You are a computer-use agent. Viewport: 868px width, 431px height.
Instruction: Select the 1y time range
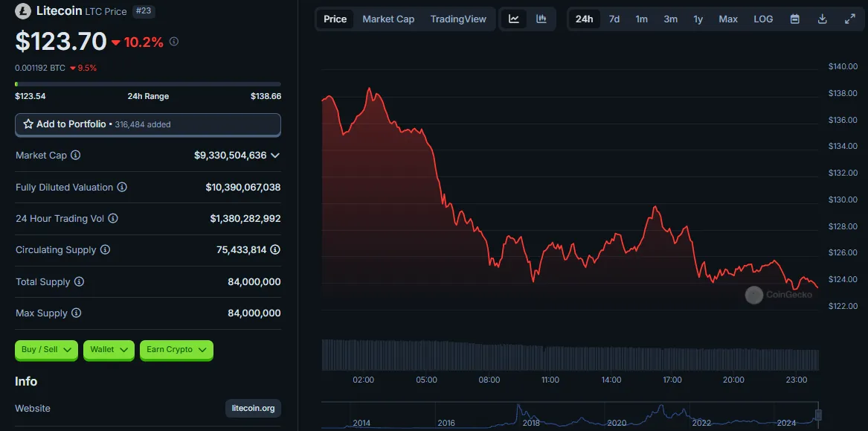(x=698, y=19)
